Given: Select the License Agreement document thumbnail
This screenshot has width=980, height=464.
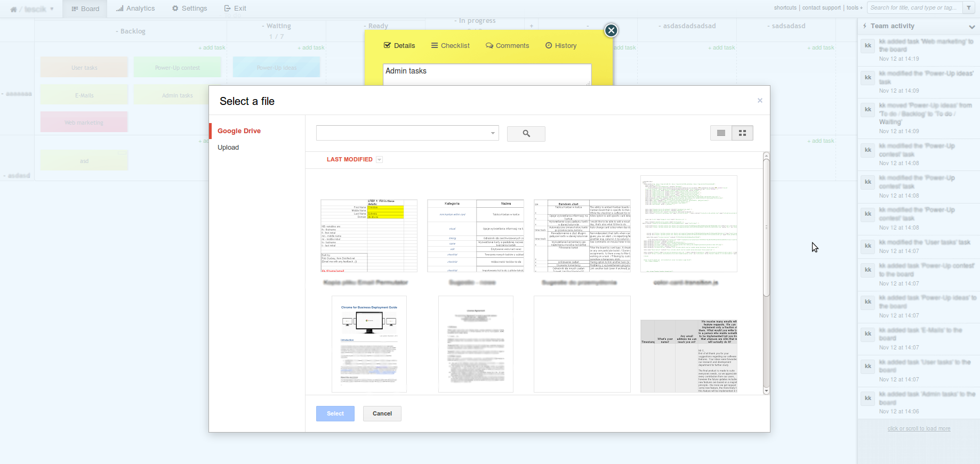Looking at the screenshot, I should coord(476,344).
